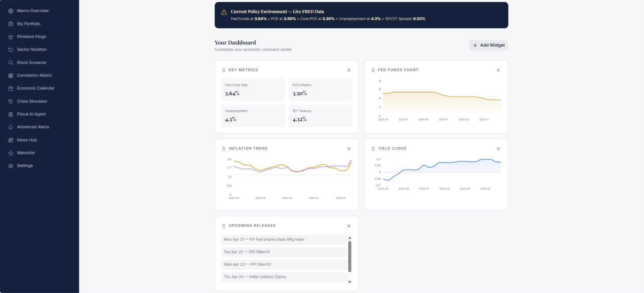Click the Dividend Kings crown icon

click(x=11, y=37)
